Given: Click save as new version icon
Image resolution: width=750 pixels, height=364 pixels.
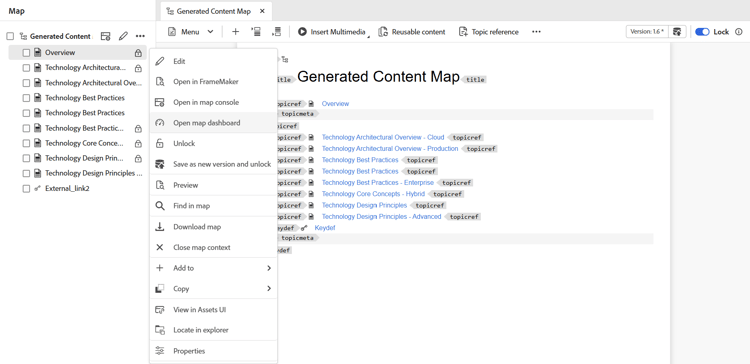Looking at the screenshot, I should click(x=677, y=32).
